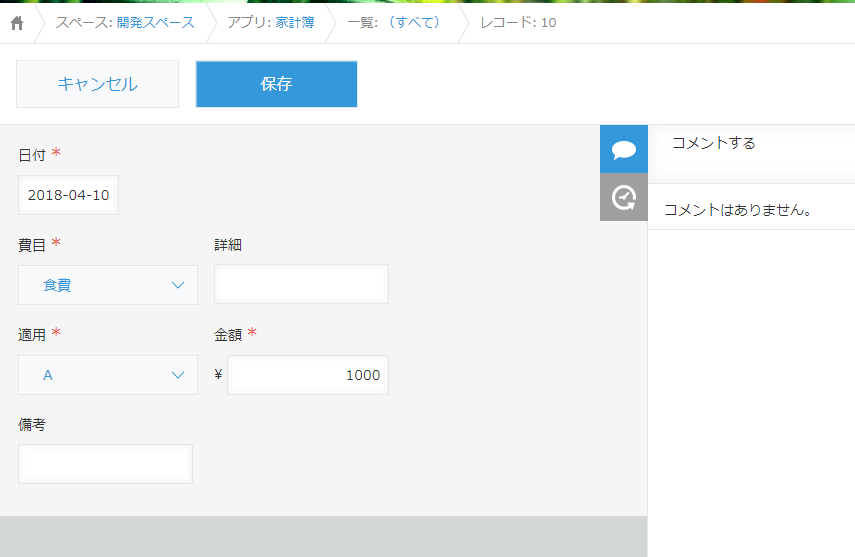The image size is (855, 557).
Task: Select the レコード: 10 breadcrumb text
Action: (x=518, y=22)
